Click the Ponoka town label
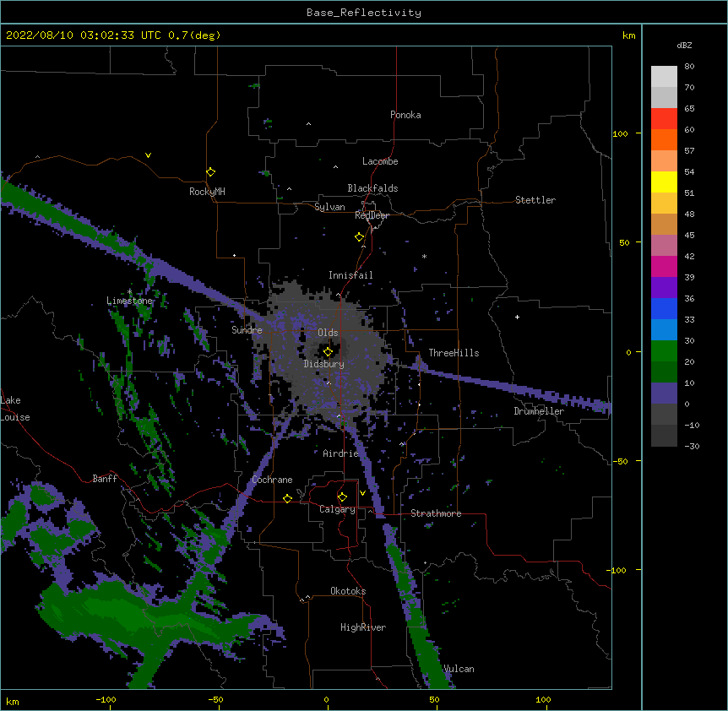The height and width of the screenshot is (711, 728). point(405,115)
